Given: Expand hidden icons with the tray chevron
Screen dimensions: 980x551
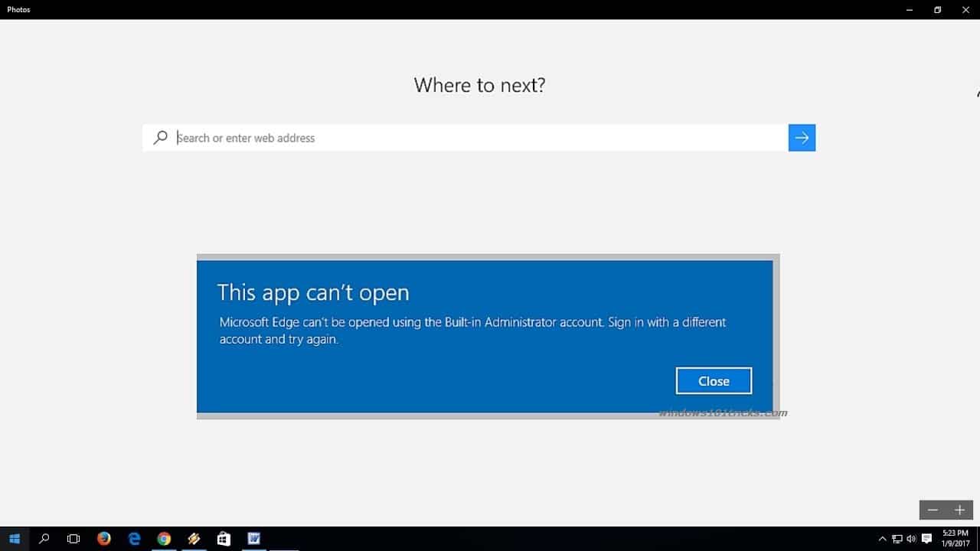Looking at the screenshot, I should coord(881,538).
